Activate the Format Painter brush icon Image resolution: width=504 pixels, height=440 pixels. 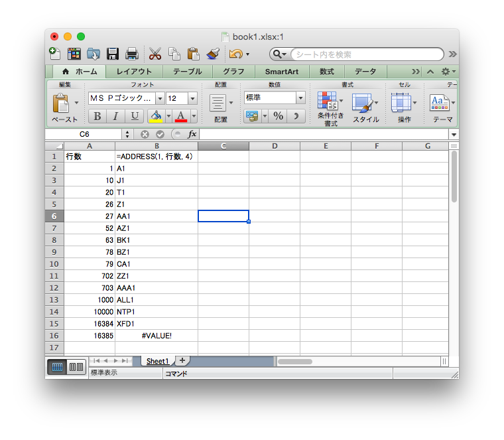(x=213, y=54)
